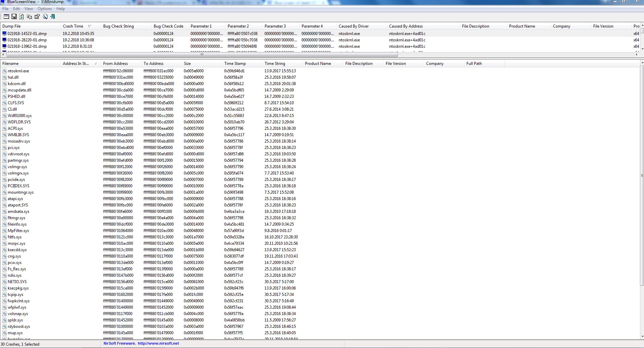The width and height of the screenshot is (644, 348).
Task: Sort by Parameter 1 column header
Action: click(x=207, y=26)
